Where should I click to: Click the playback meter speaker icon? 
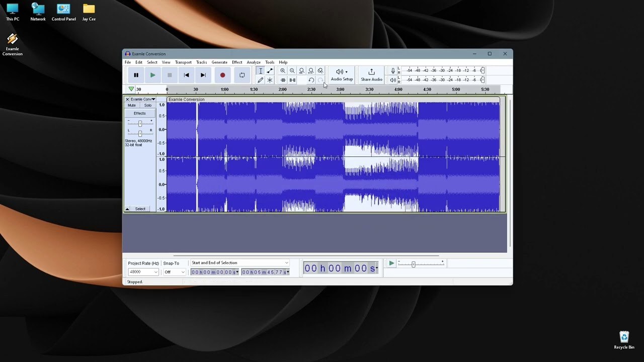(393, 80)
